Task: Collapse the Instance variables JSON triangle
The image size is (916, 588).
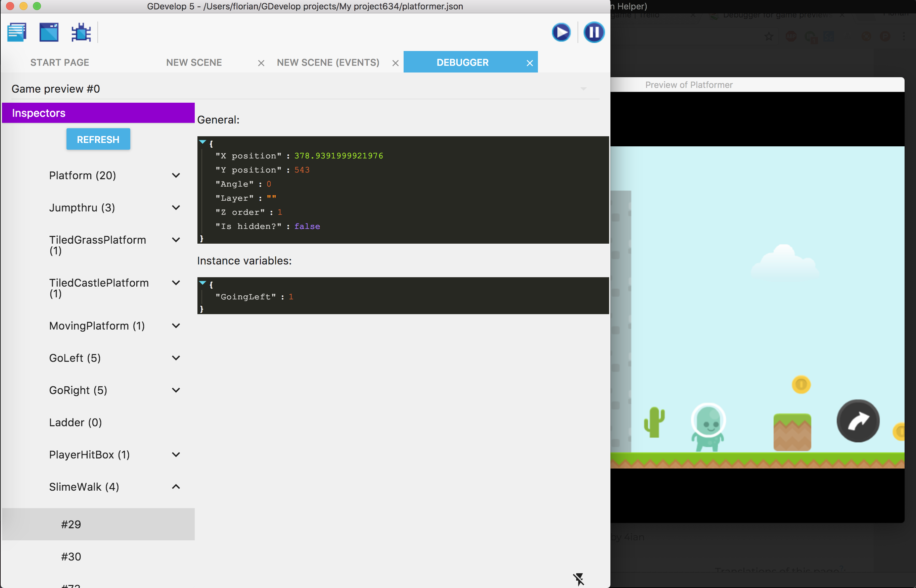Action: click(x=202, y=283)
